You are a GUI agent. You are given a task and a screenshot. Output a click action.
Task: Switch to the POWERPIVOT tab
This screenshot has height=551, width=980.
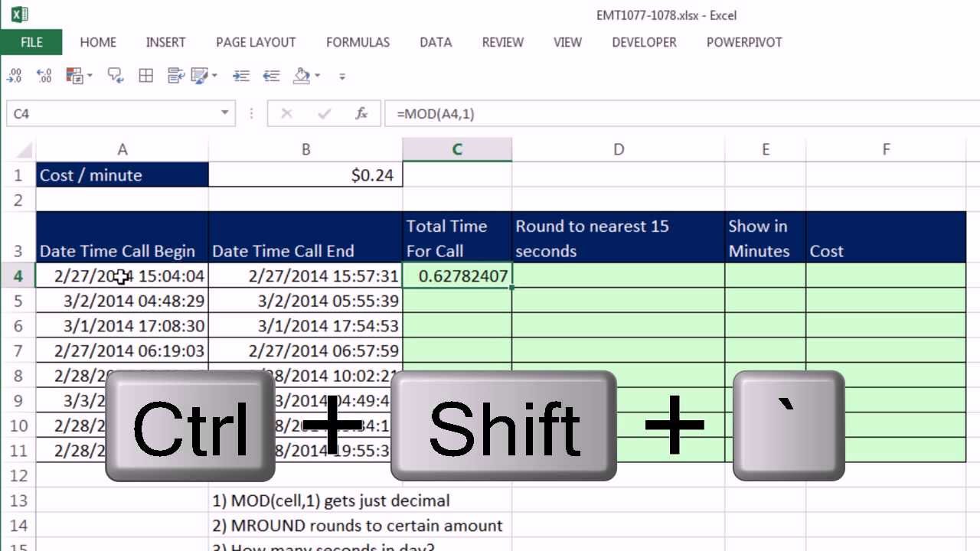744,42
